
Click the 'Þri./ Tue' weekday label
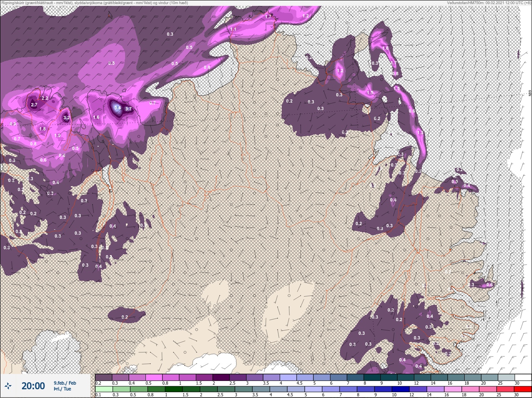click(x=62, y=389)
